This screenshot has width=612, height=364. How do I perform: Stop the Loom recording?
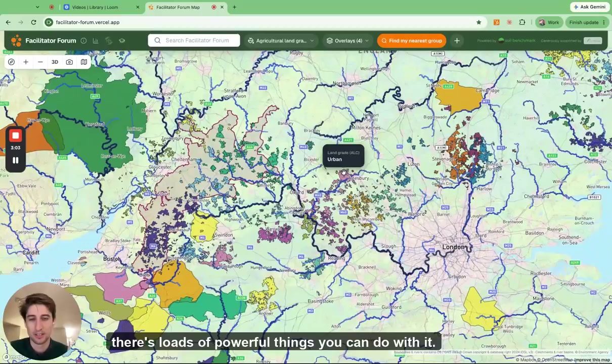click(15, 136)
